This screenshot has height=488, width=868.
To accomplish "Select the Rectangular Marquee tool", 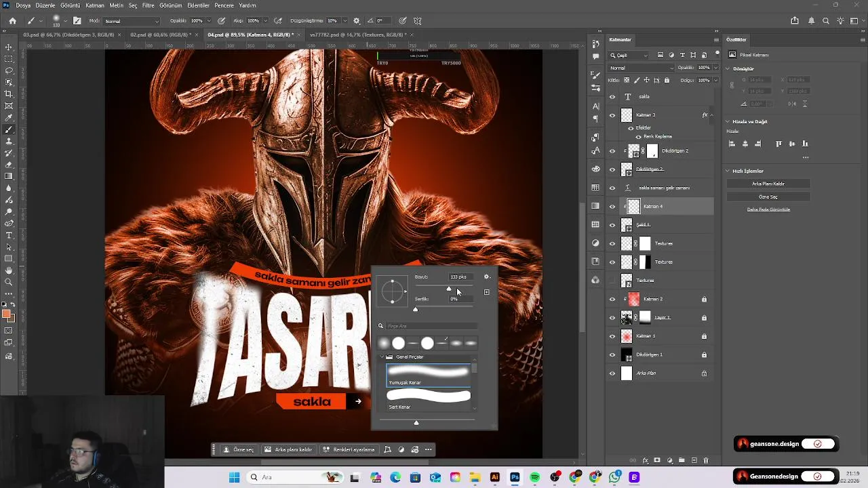I will (9, 59).
